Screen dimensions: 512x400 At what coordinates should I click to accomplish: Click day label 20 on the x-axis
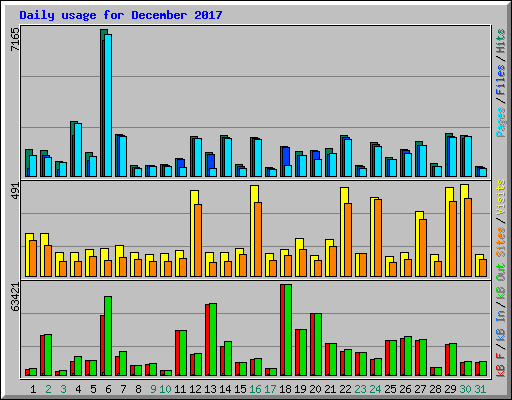(315, 389)
